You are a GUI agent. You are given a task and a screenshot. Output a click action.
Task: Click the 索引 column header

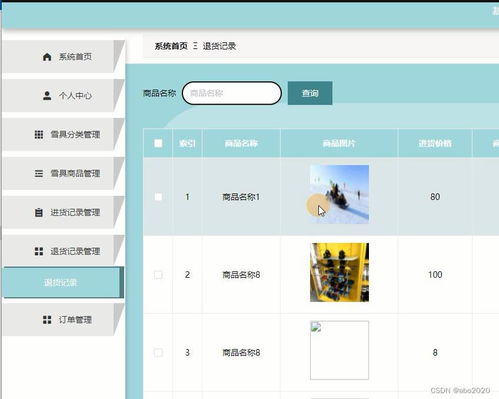point(187,143)
